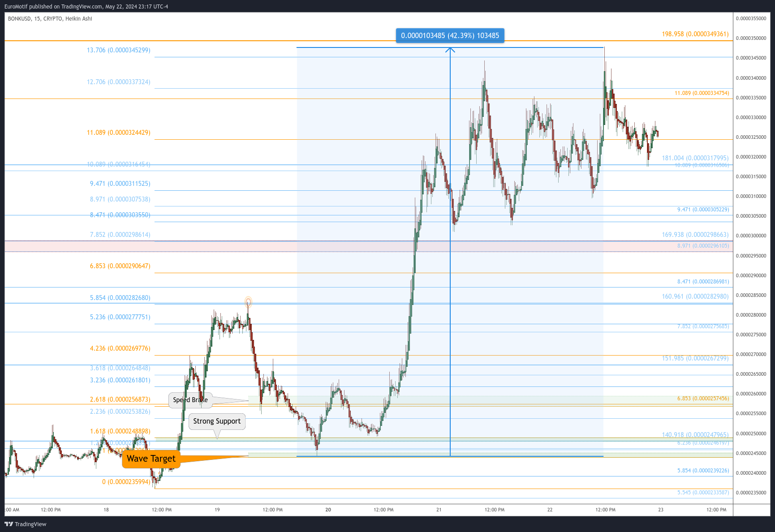
Task: Click right label 5.854 (0.0000239226)
Action: (x=703, y=471)
